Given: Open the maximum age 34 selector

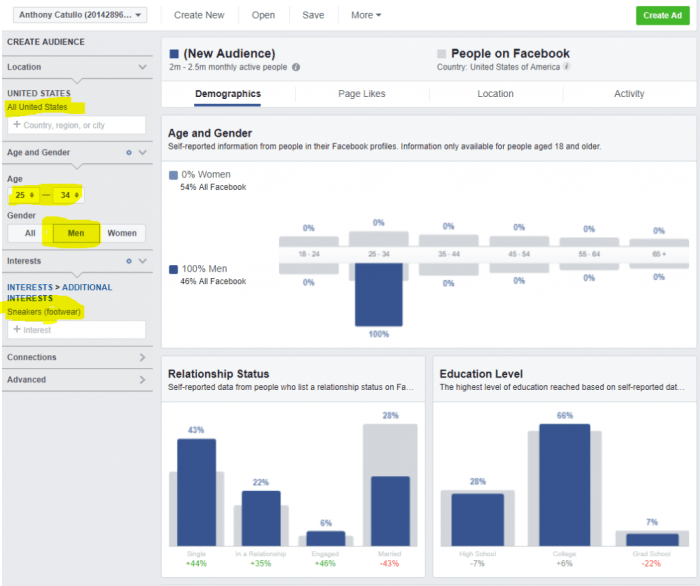Looking at the screenshot, I should tap(67, 195).
